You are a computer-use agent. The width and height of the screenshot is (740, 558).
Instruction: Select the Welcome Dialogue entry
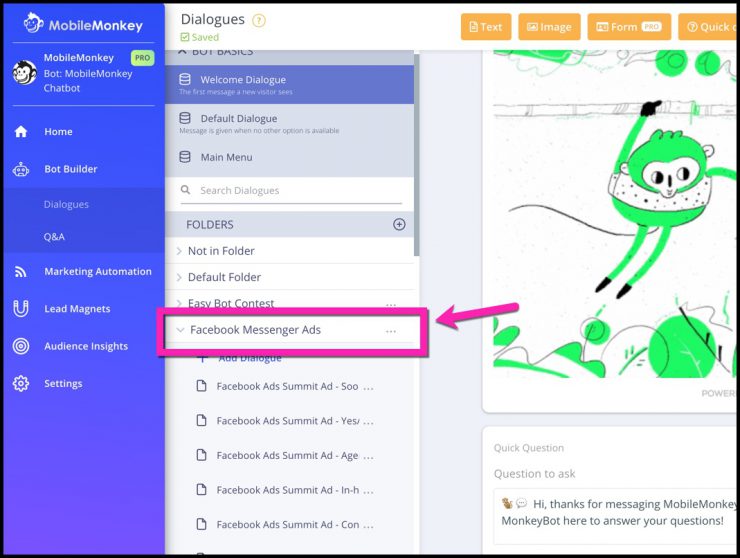pyautogui.click(x=289, y=85)
